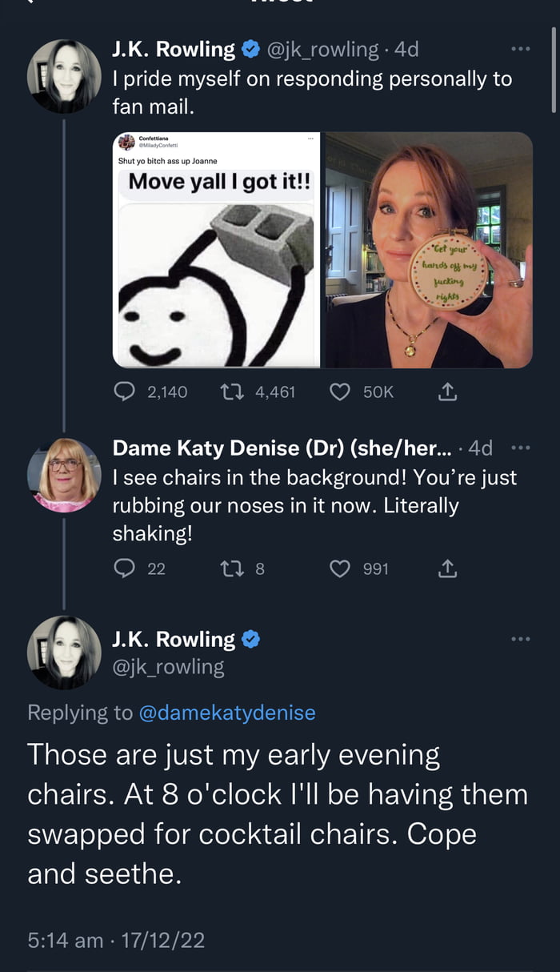
Task: View the embroidery hoop photo
Action: click(428, 250)
